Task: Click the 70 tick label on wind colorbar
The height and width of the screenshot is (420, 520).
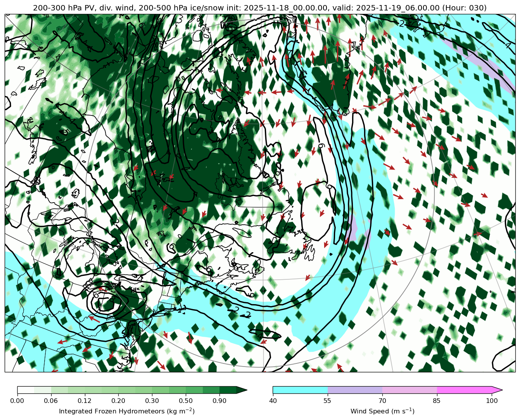Action: tap(382, 401)
